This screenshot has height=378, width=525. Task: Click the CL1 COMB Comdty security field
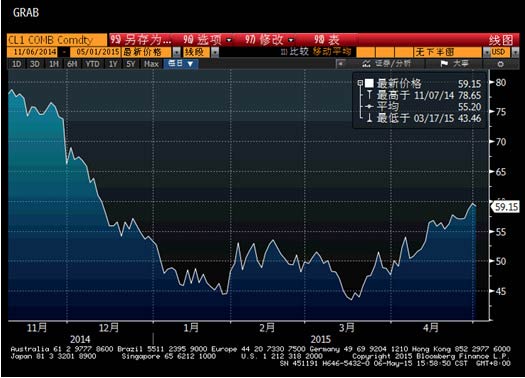[x=57, y=40]
